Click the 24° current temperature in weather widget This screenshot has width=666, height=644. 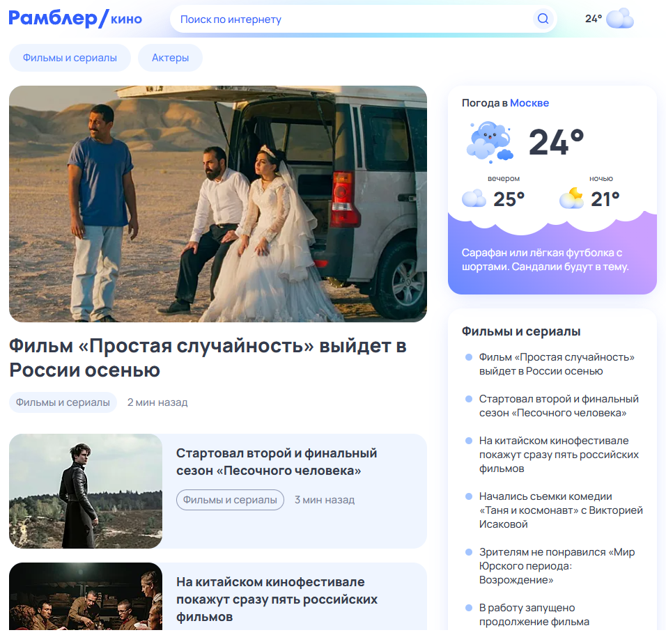point(557,142)
